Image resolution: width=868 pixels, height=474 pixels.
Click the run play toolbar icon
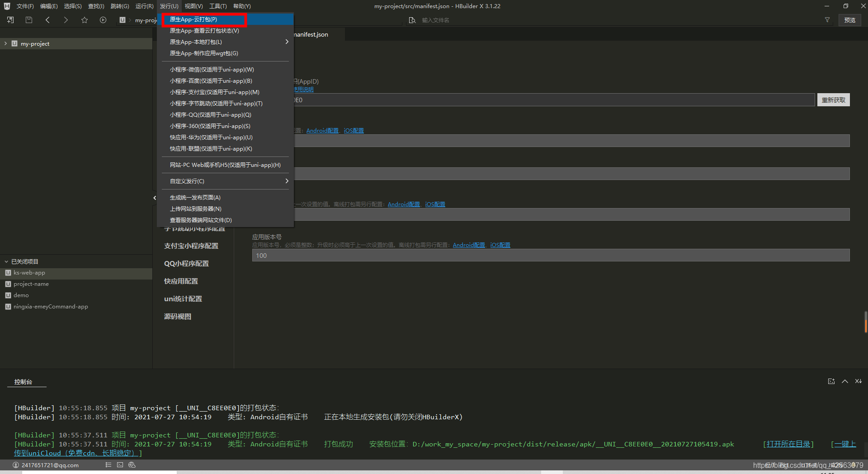click(x=103, y=20)
